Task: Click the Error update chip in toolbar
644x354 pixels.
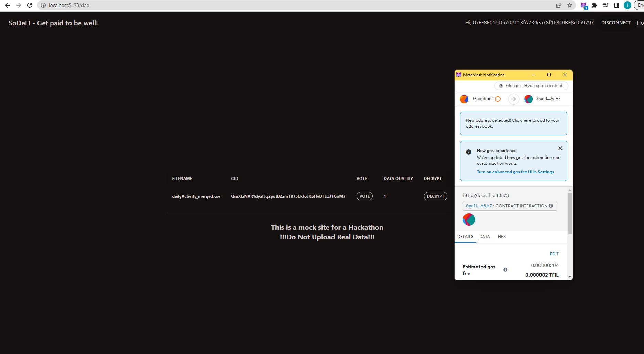Action: pos(639,5)
